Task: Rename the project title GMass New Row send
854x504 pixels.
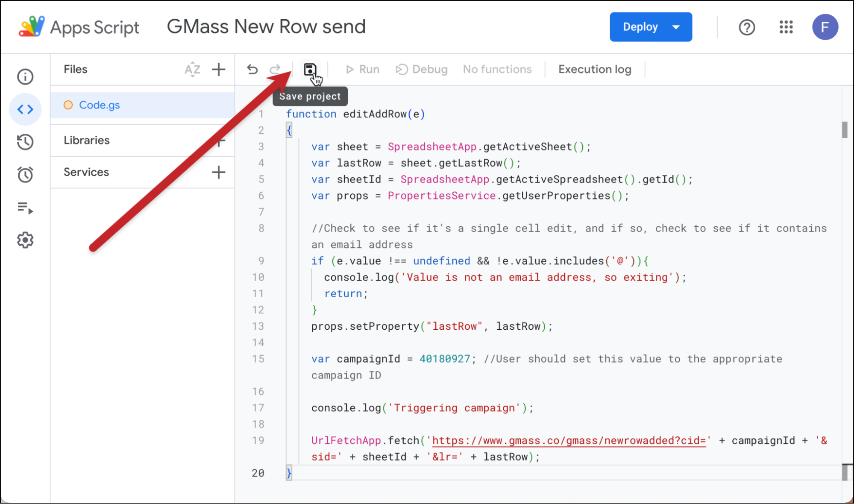Action: (266, 26)
